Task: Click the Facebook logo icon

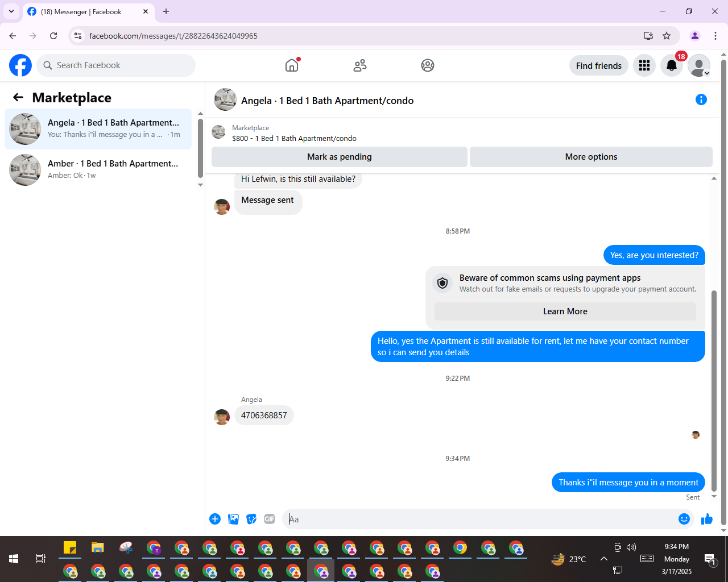Action: (20, 65)
